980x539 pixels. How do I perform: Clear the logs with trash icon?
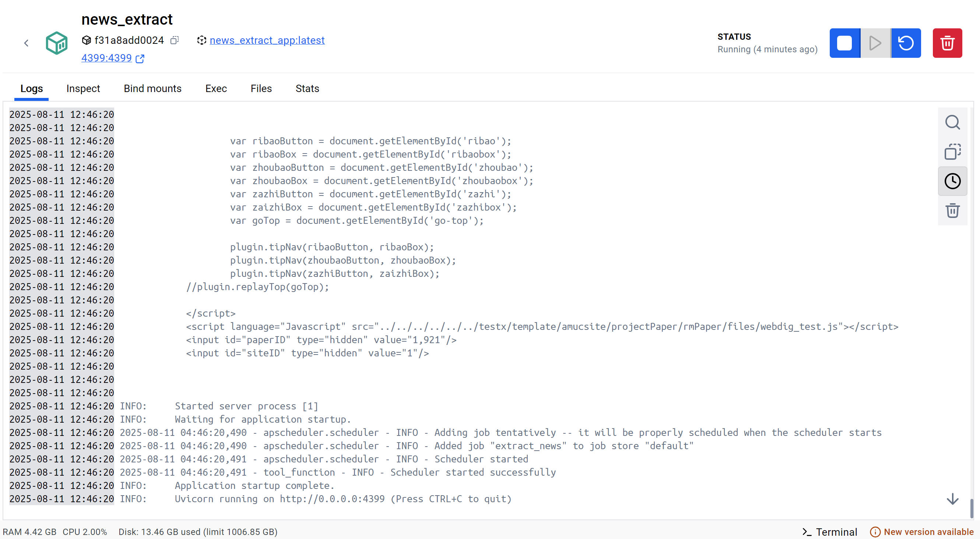953,210
